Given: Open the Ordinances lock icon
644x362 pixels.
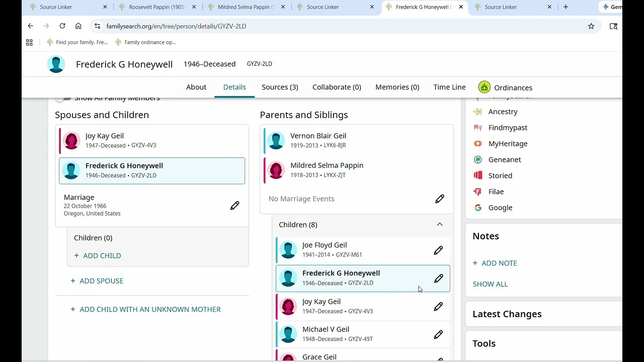Looking at the screenshot, I should point(484,87).
